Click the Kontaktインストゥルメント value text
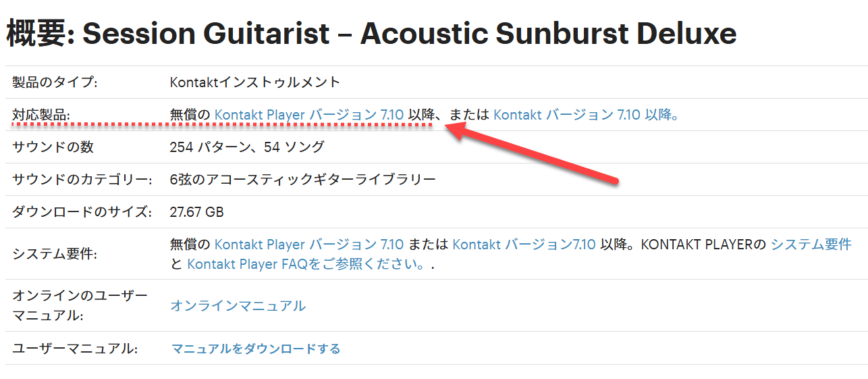This screenshot has width=868, height=379. tap(255, 82)
